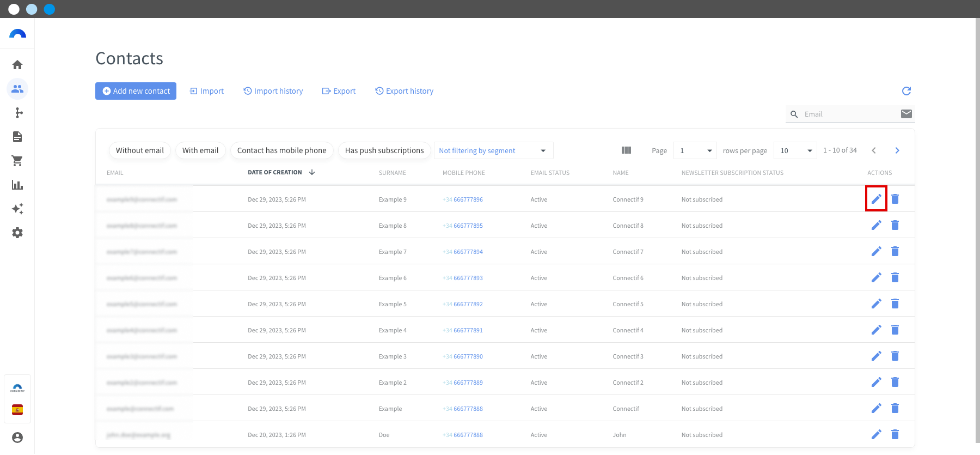Open the Page number dropdown
Viewport: 980px width, 455px height.
(695, 150)
